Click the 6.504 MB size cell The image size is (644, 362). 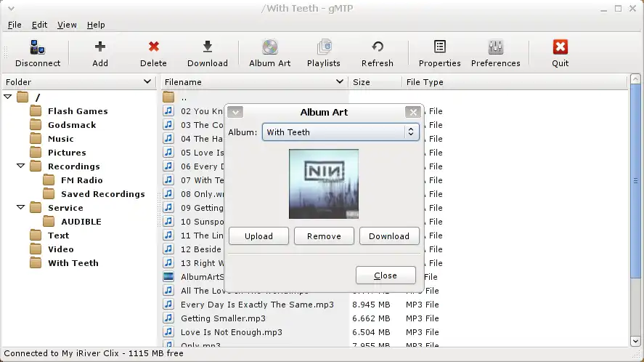point(371,332)
